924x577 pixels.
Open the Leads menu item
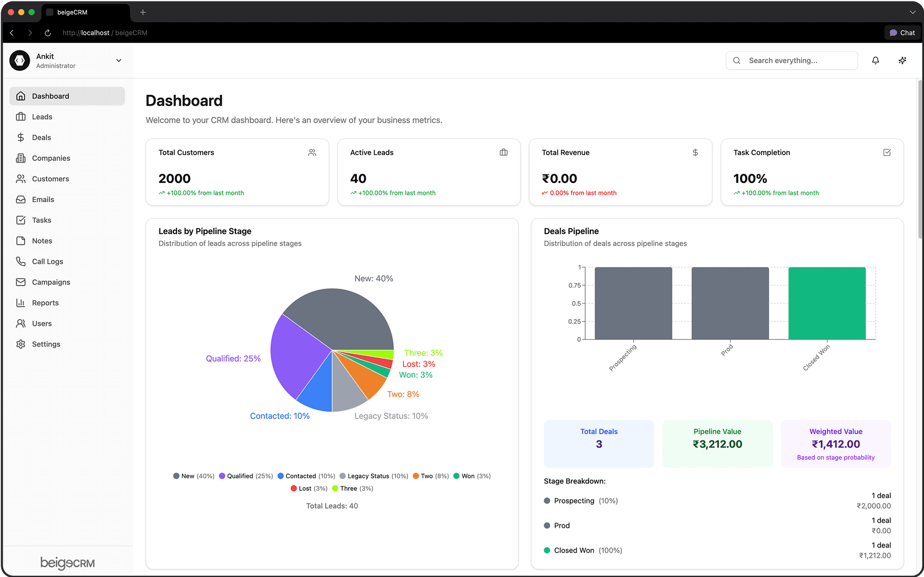(x=67, y=117)
